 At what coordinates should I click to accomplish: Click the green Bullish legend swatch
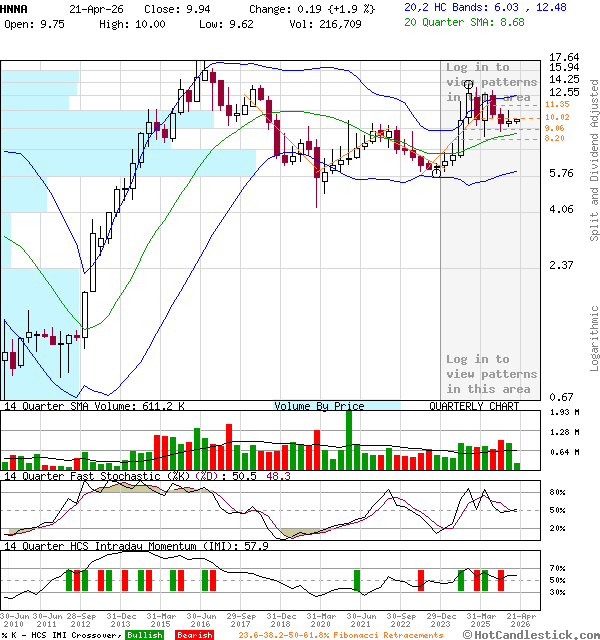(145, 635)
